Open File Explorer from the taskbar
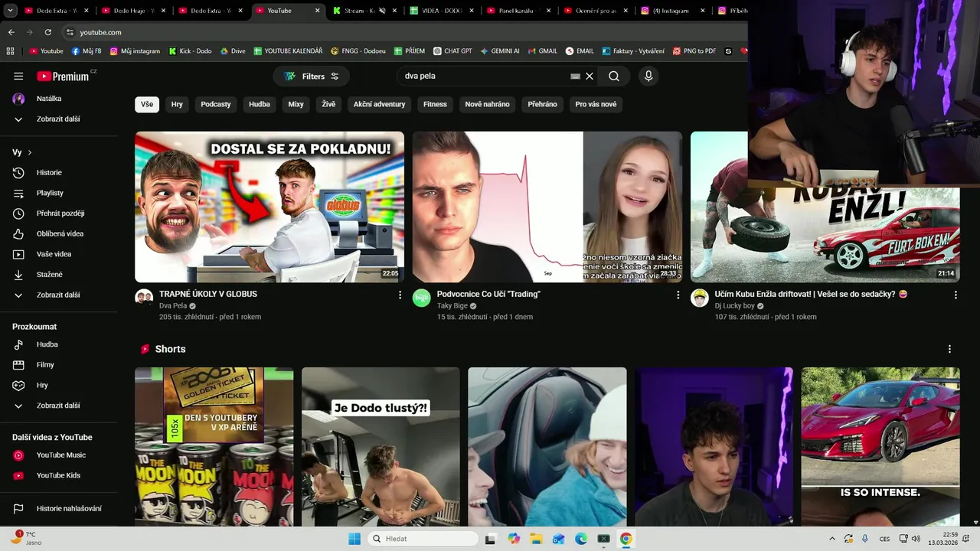This screenshot has width=980, height=551. click(536, 539)
